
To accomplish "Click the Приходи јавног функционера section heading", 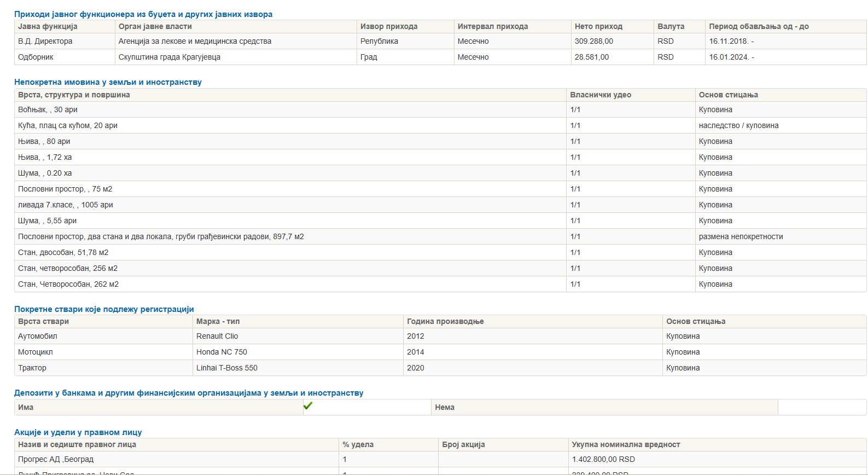I will coord(143,14).
